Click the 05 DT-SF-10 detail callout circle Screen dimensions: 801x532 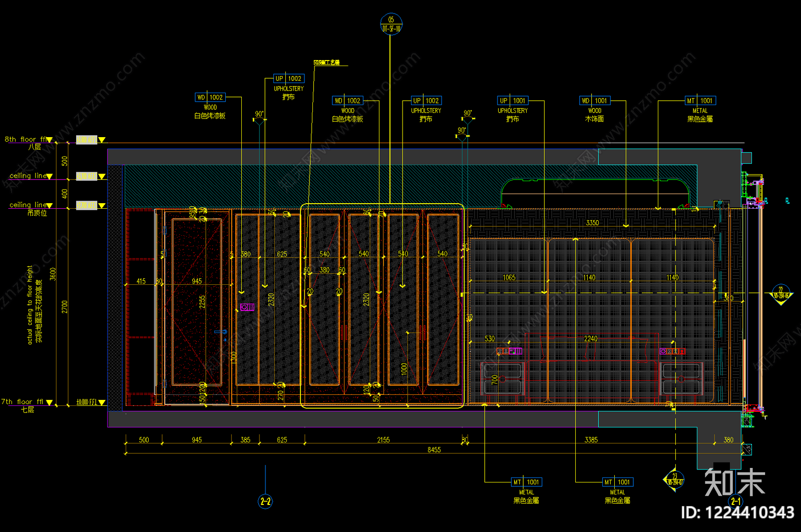tap(391, 24)
